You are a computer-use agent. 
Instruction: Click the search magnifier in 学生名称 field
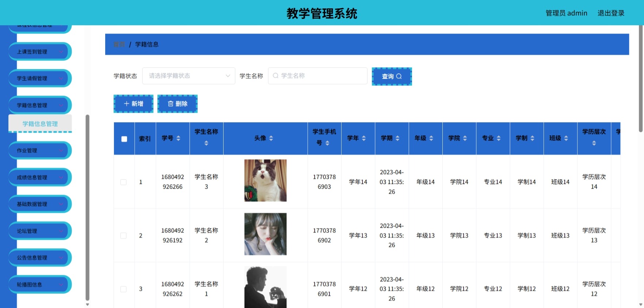(276, 76)
